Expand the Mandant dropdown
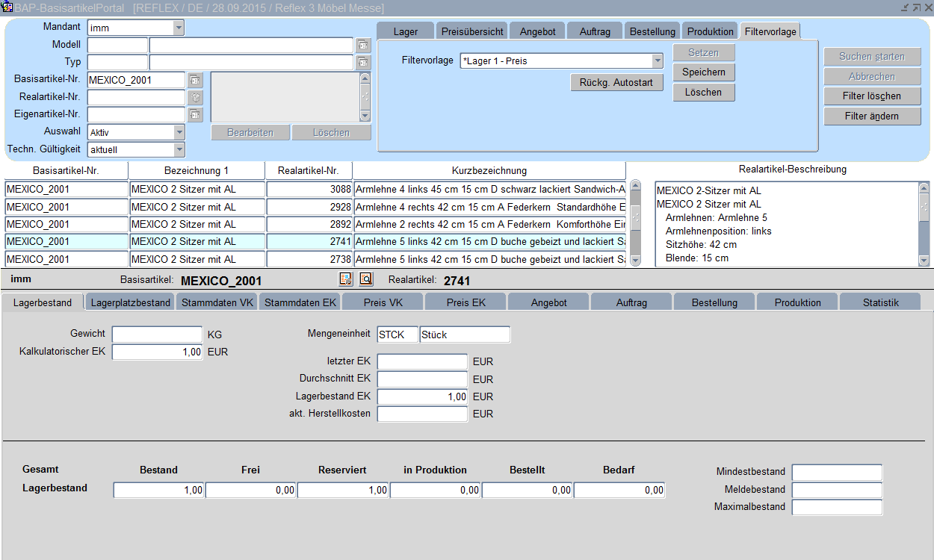This screenshot has height=560, width=934. coord(179,28)
